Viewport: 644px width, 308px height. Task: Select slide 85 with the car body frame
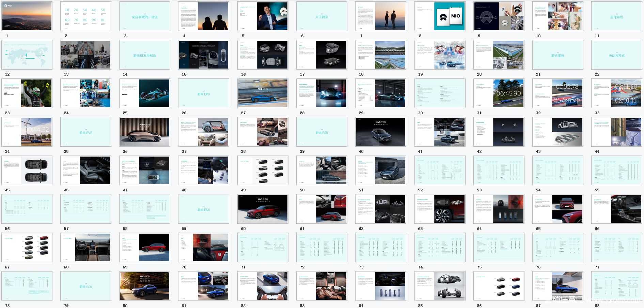point(440,286)
